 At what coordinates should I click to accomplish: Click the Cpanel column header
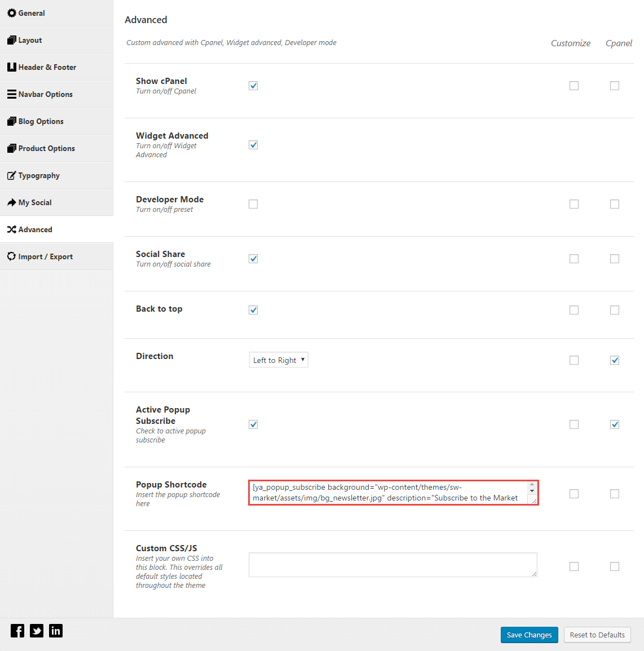coord(619,43)
